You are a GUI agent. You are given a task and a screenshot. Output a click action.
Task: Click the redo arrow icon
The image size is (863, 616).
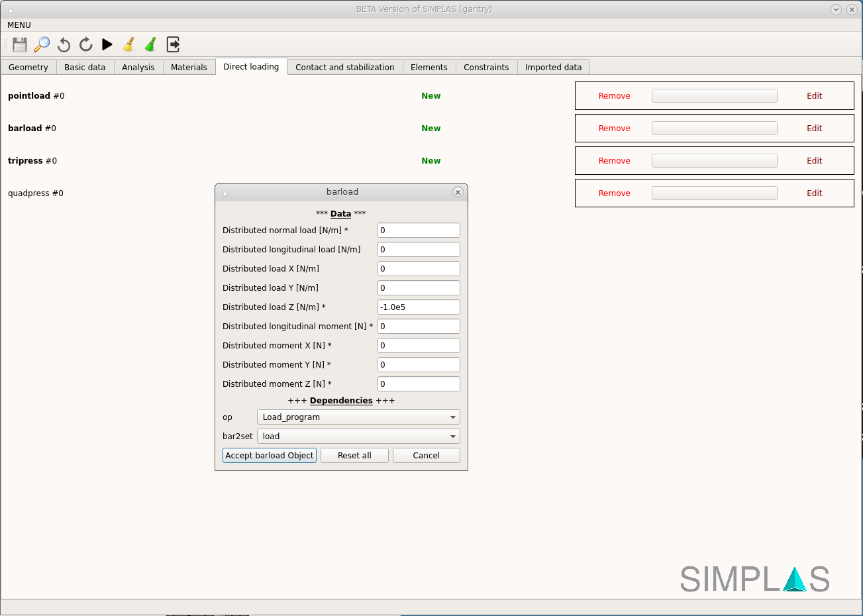[85, 44]
